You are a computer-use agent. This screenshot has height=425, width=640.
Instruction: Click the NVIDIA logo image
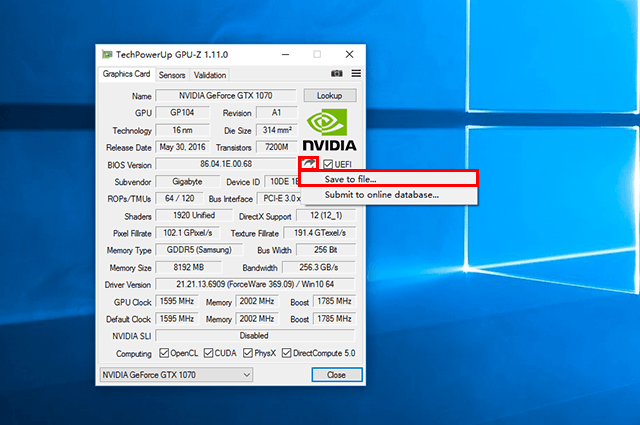[329, 130]
